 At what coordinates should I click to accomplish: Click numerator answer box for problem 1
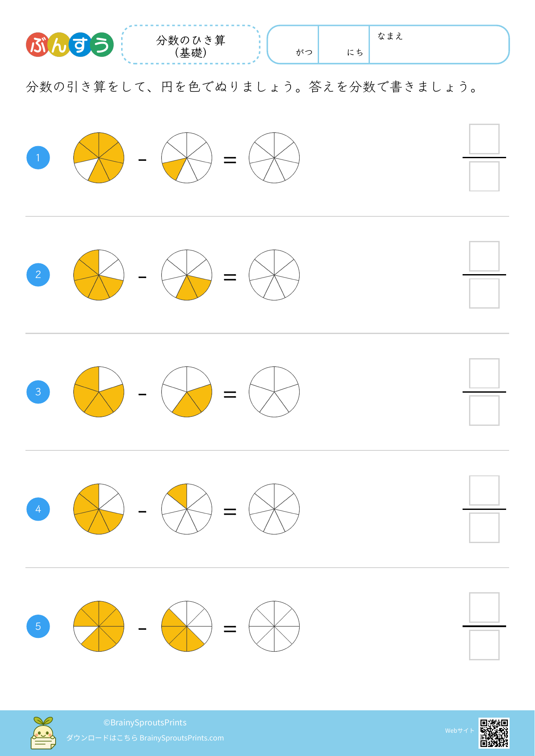click(x=484, y=139)
